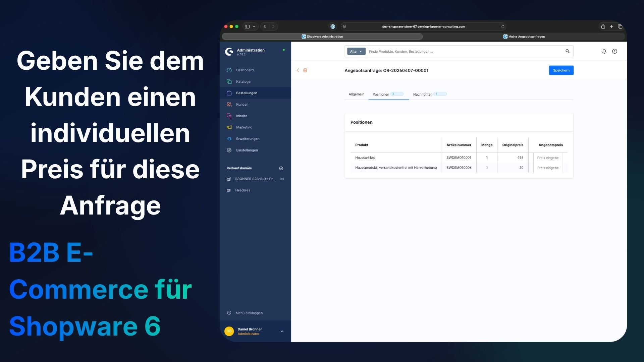Click the search field Finde Produkte, Kunden, Bestellungen
The width and height of the screenshot is (644, 362).
pos(465,51)
